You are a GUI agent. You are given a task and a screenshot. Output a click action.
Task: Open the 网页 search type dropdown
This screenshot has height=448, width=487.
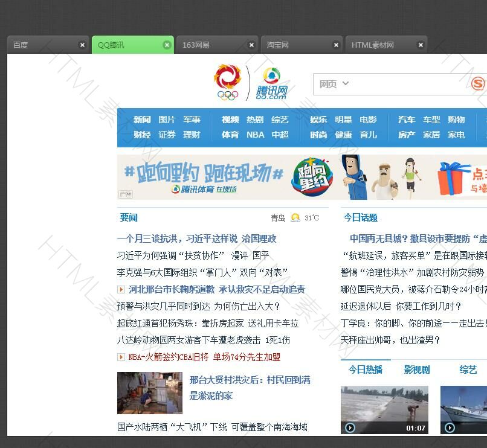pos(334,84)
